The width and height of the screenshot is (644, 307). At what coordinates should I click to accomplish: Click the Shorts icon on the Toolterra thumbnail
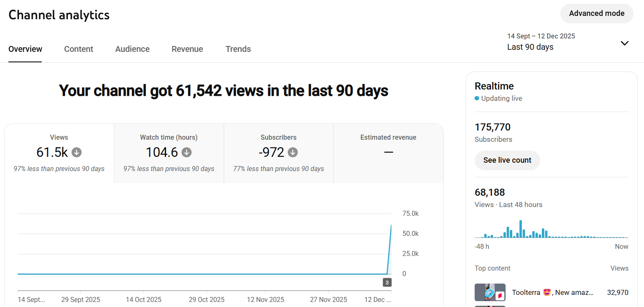pos(500,296)
